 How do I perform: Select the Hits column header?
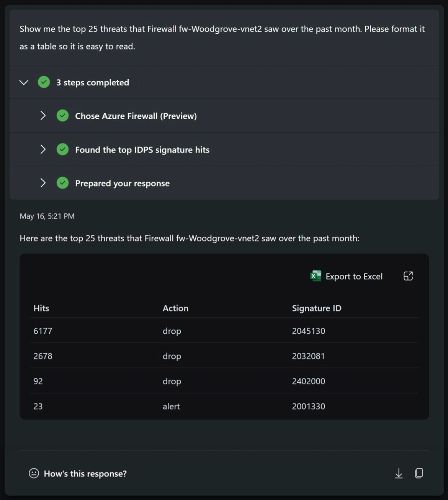(41, 308)
